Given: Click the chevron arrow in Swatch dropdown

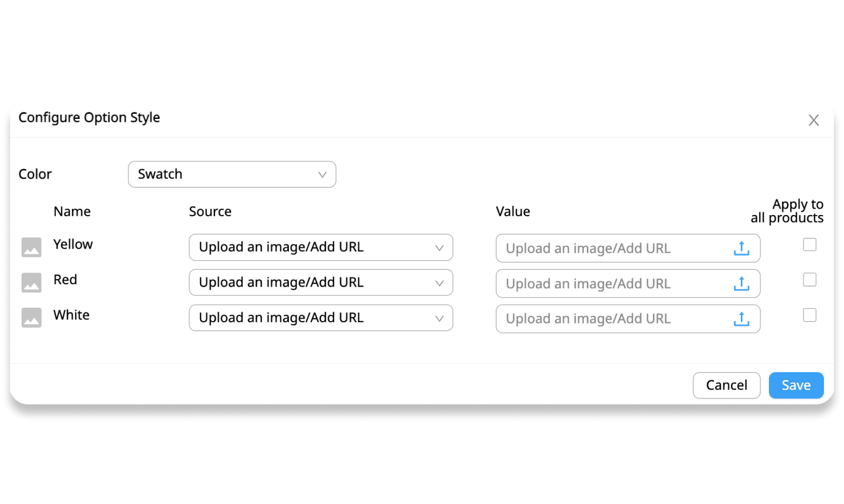Looking at the screenshot, I should pos(322,175).
